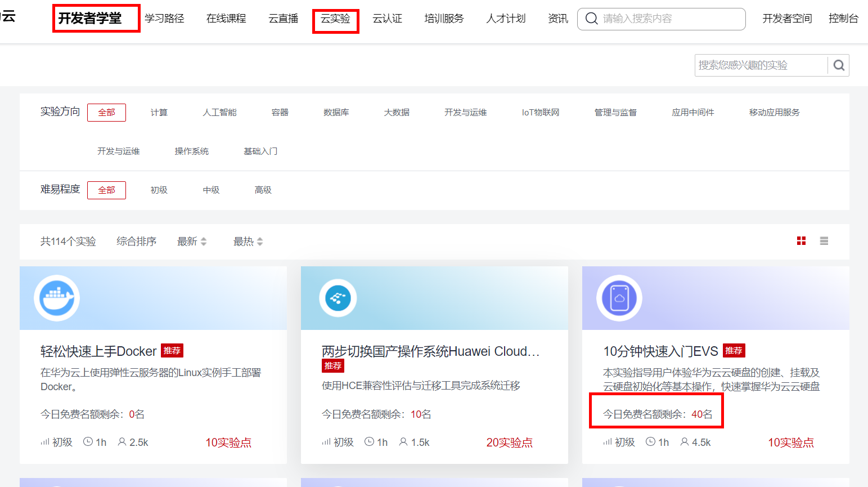The image size is (868, 487).
Task: Click the 推荐 badge next to the Docker title
Action: pyautogui.click(x=172, y=351)
